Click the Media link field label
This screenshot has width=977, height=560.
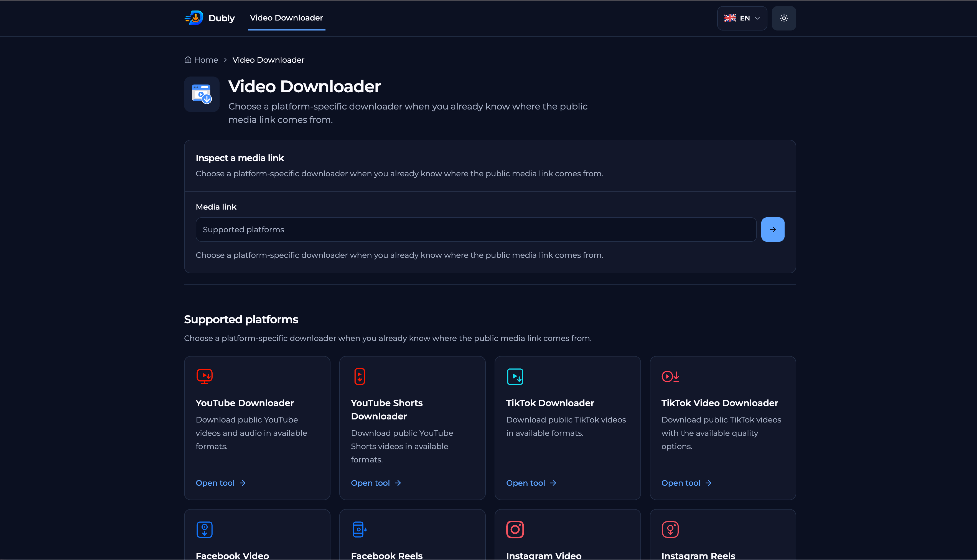tap(216, 207)
